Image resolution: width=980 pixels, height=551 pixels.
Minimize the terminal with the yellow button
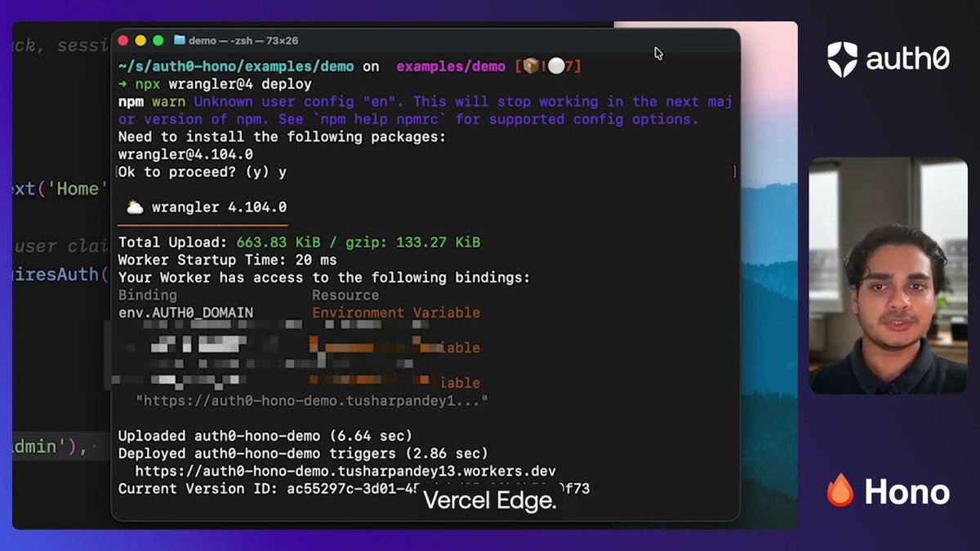(140, 40)
